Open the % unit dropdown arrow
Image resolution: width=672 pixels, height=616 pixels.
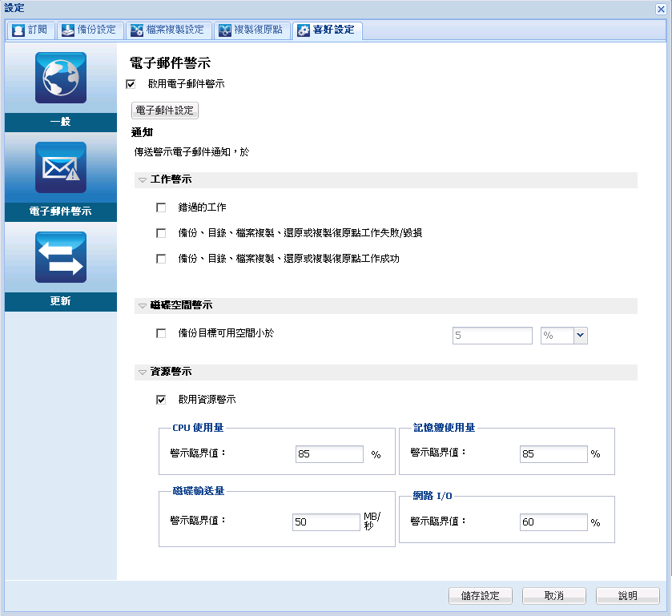(580, 335)
